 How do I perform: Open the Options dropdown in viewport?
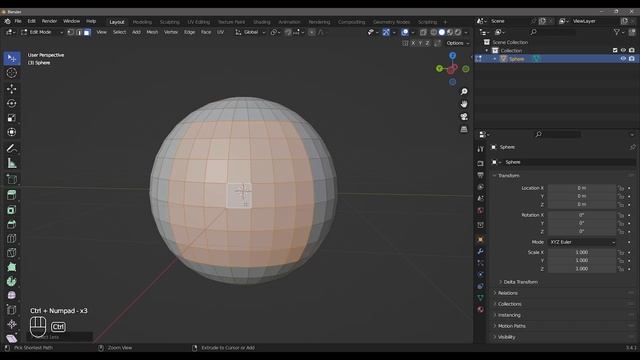click(458, 43)
